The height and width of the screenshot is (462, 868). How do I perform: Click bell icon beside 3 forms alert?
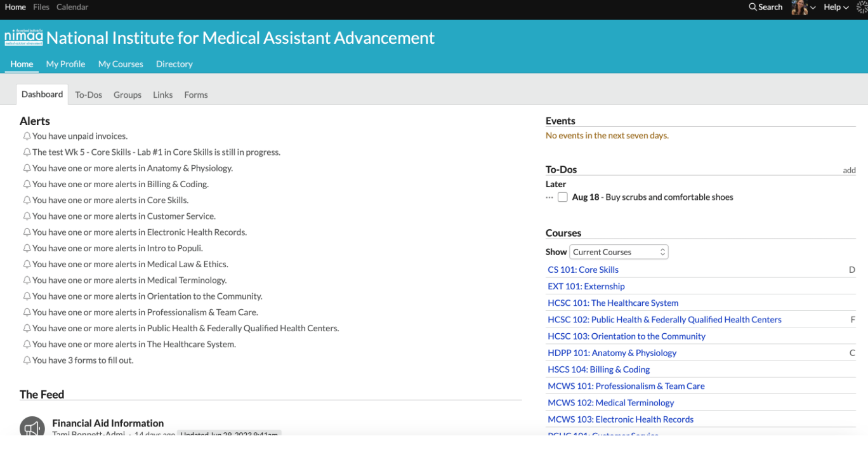[x=27, y=360]
